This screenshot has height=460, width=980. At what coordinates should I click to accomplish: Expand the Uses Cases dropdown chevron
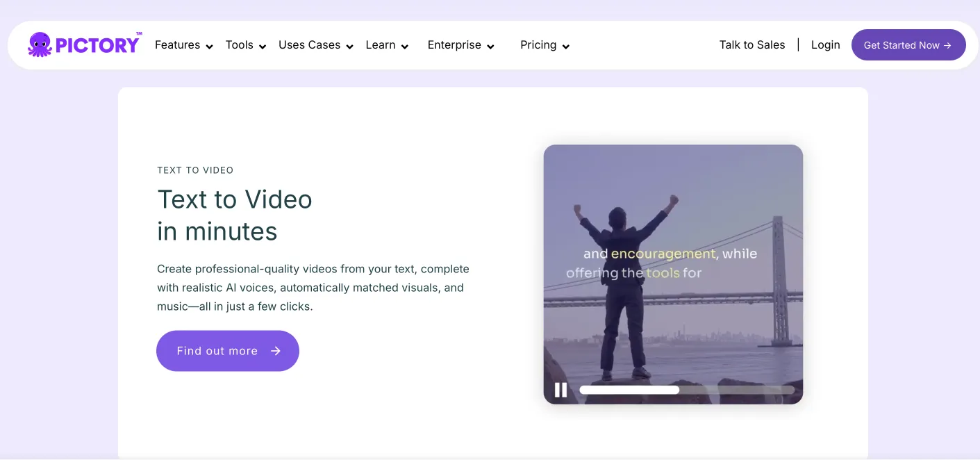(350, 47)
